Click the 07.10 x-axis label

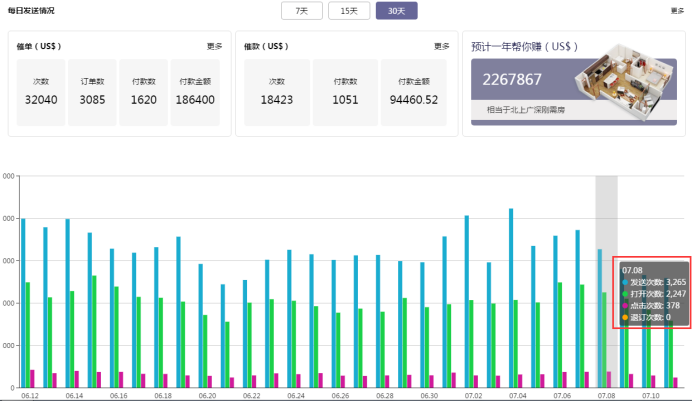pyautogui.click(x=651, y=396)
